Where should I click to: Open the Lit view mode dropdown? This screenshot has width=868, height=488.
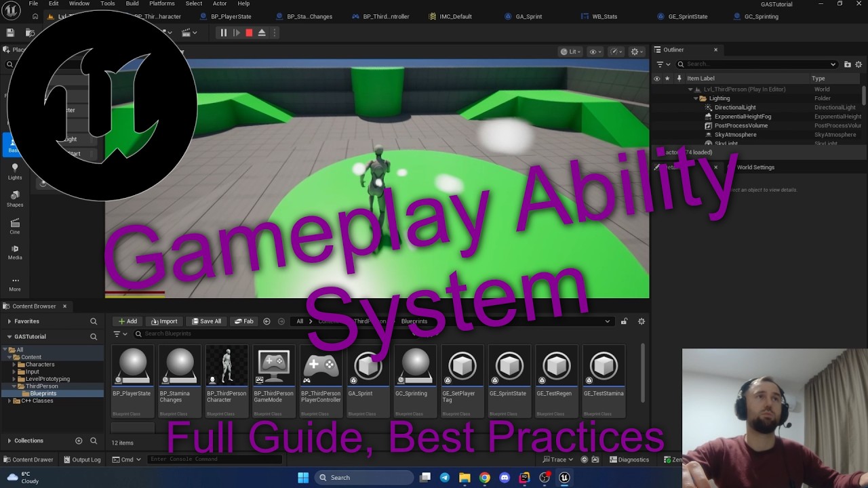point(570,52)
